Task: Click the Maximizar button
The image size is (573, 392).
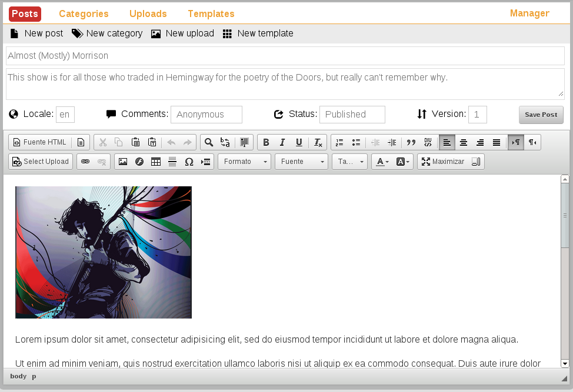Action: (x=443, y=162)
